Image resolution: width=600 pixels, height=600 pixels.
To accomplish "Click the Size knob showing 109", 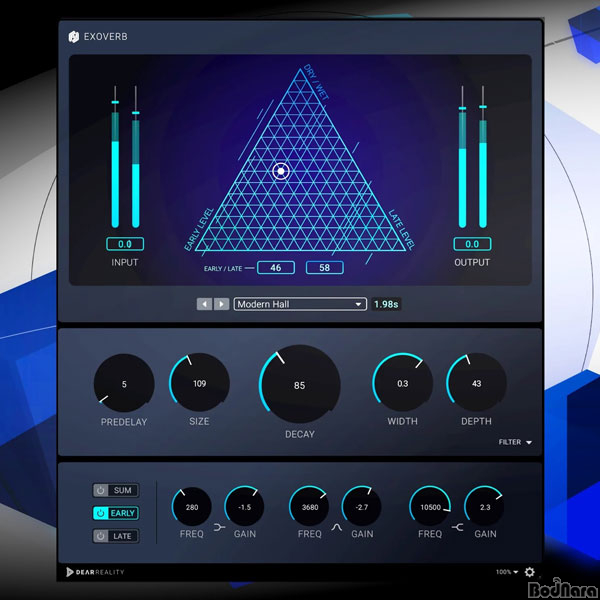I will pos(199,383).
